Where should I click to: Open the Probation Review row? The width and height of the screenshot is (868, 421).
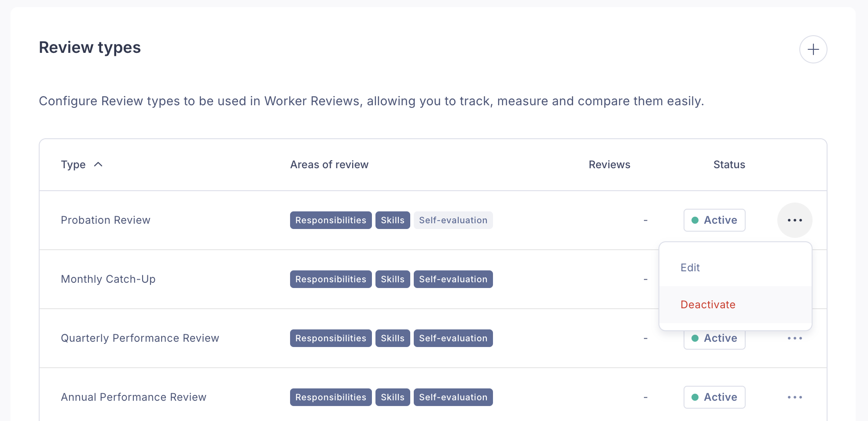click(106, 220)
